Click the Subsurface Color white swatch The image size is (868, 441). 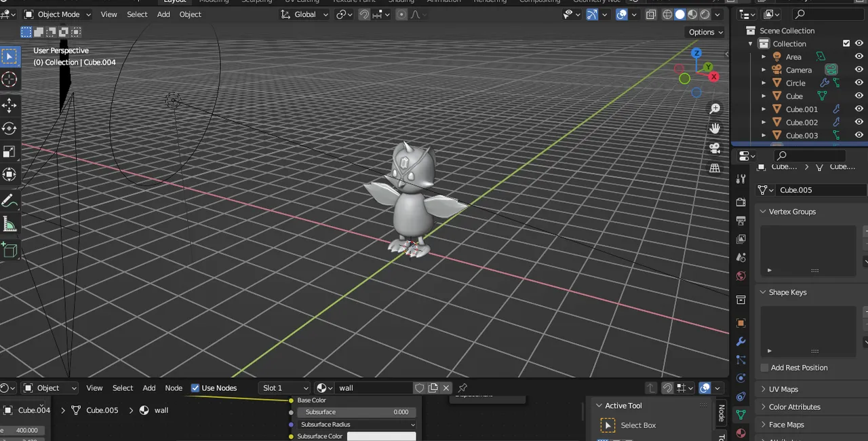[x=382, y=436]
